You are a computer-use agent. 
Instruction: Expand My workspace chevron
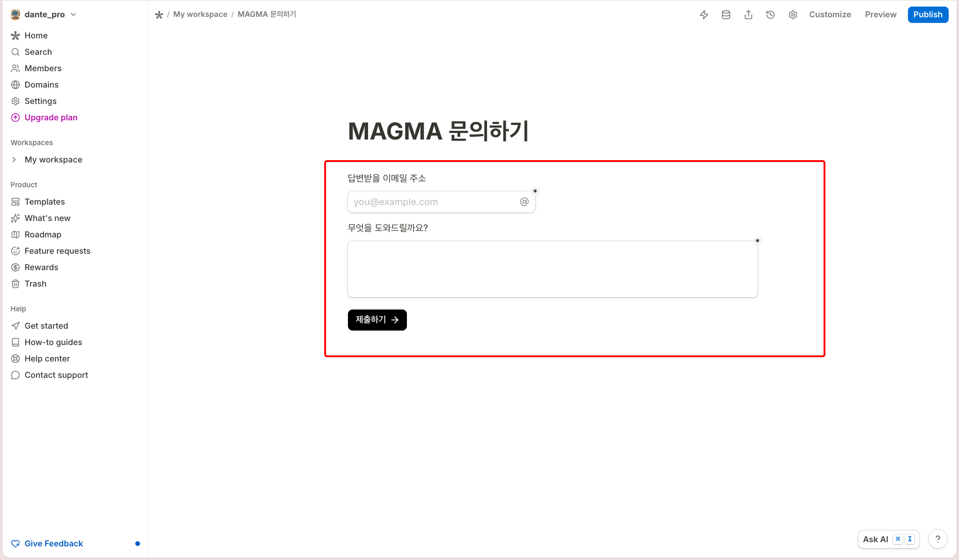click(x=14, y=160)
